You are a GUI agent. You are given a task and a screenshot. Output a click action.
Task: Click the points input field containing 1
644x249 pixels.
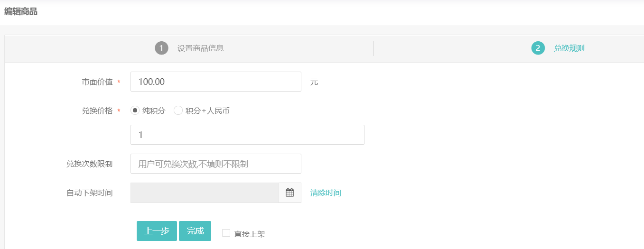click(247, 135)
